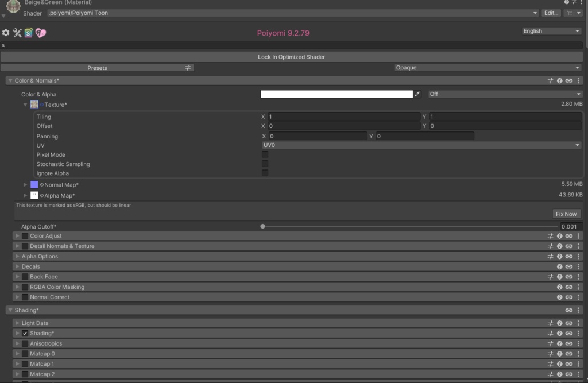The width and height of the screenshot is (588, 383).
Task: Collapse the Texture properties arrow
Action: point(25,105)
